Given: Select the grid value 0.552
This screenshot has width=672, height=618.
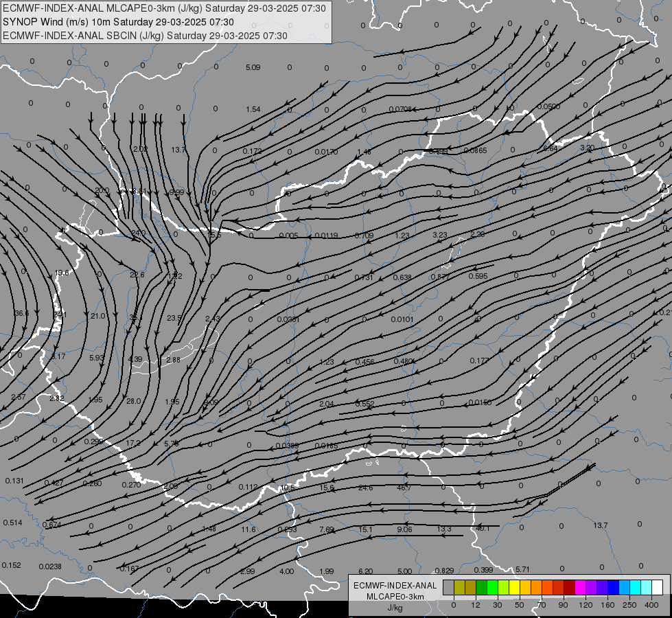Looking at the screenshot, I should click(x=364, y=404).
